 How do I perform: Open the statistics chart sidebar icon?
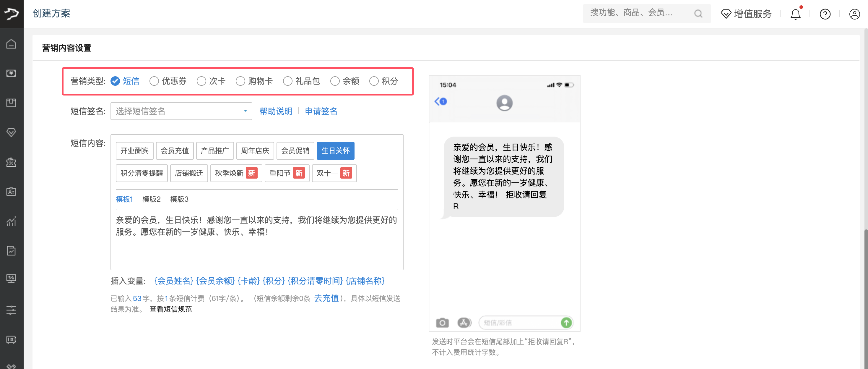click(11, 221)
